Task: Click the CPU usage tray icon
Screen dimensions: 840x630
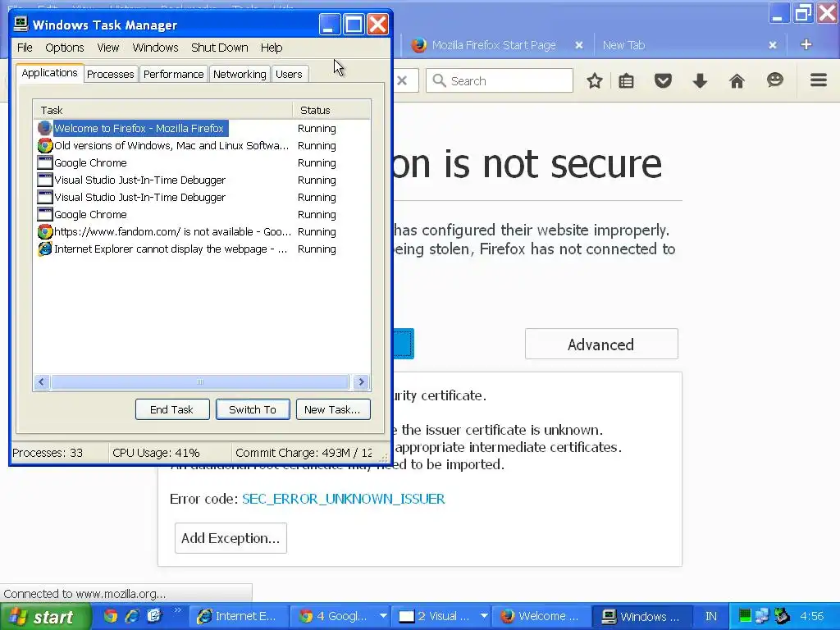Action: pyautogui.click(x=745, y=616)
